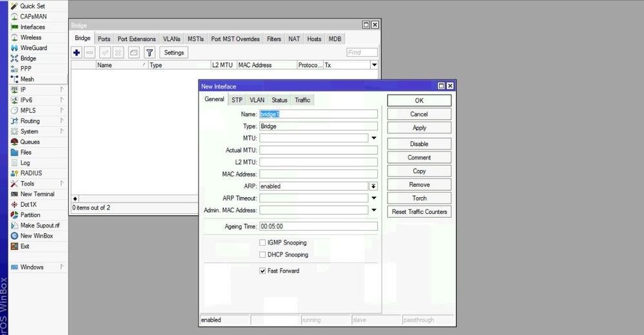Click the Ageing Time input field
Viewport: 644px width, 335px height.
318,227
